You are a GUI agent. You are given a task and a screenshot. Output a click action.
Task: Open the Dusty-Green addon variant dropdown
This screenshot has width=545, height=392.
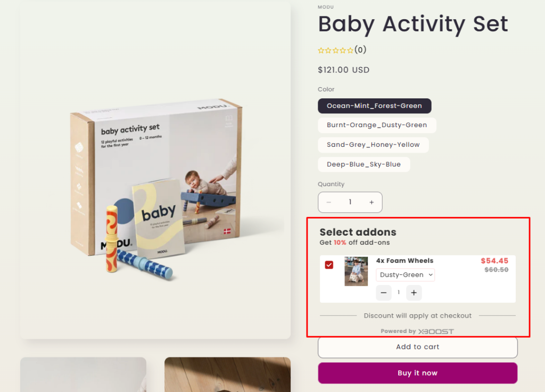(x=406, y=275)
